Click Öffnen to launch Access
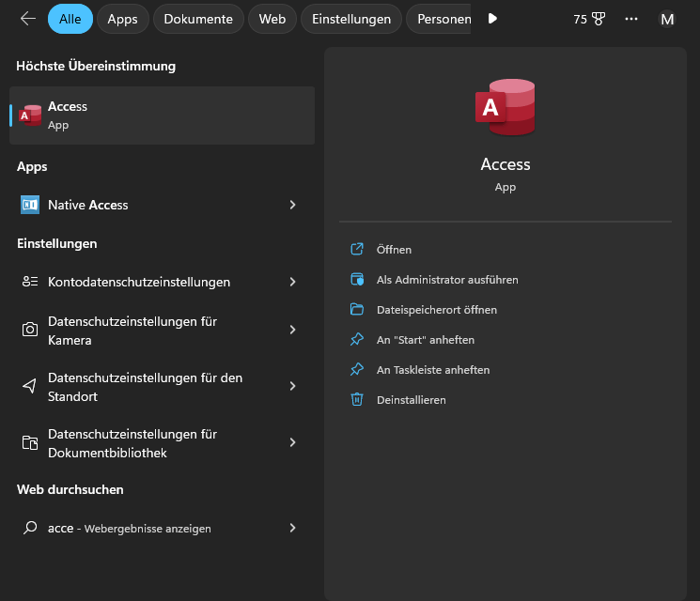The width and height of the screenshot is (700, 601). 394,250
